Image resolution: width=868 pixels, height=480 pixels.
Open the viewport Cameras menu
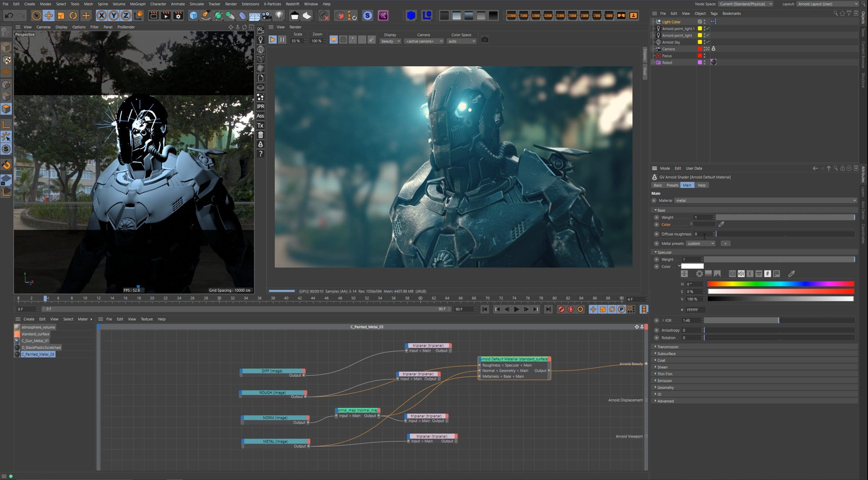(43, 27)
